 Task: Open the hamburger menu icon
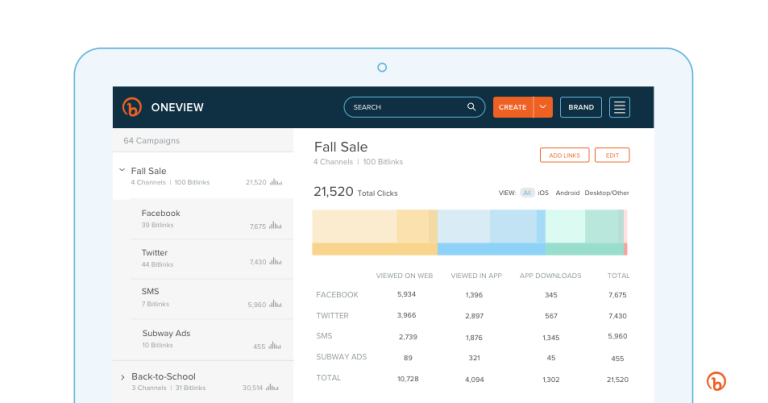click(620, 107)
